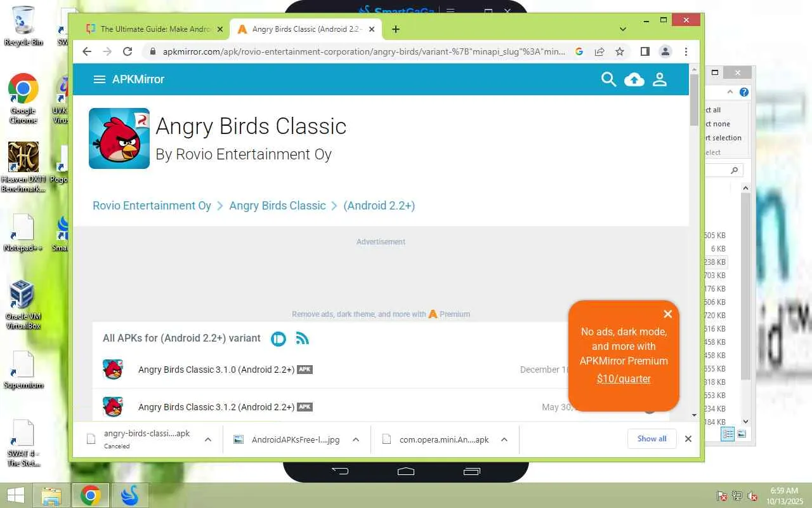Click the network tray icon

737,496
